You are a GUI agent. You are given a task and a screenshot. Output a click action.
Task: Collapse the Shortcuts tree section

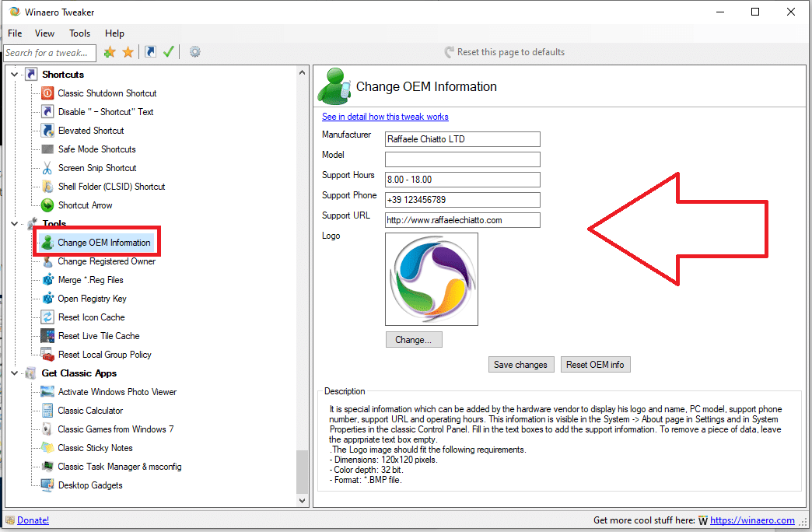click(15, 75)
